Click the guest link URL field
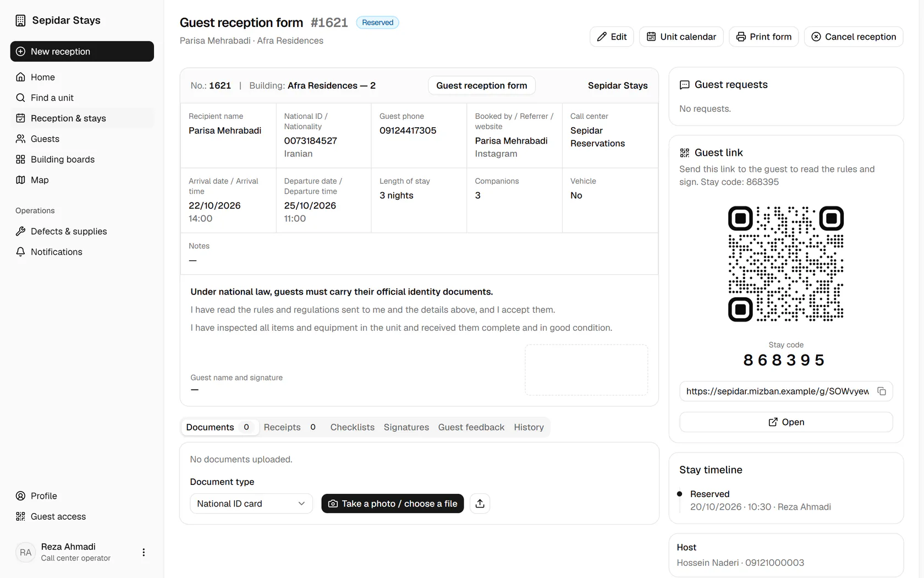The height and width of the screenshot is (578, 924). (x=778, y=391)
